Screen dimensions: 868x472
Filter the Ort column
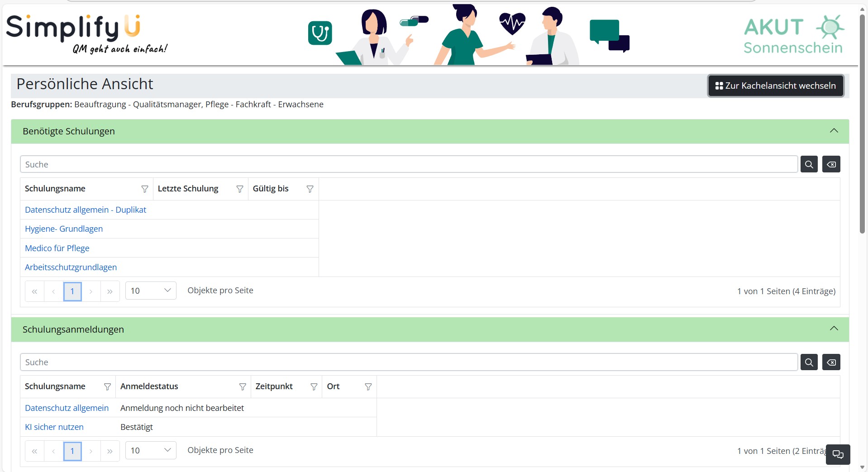coord(368,387)
